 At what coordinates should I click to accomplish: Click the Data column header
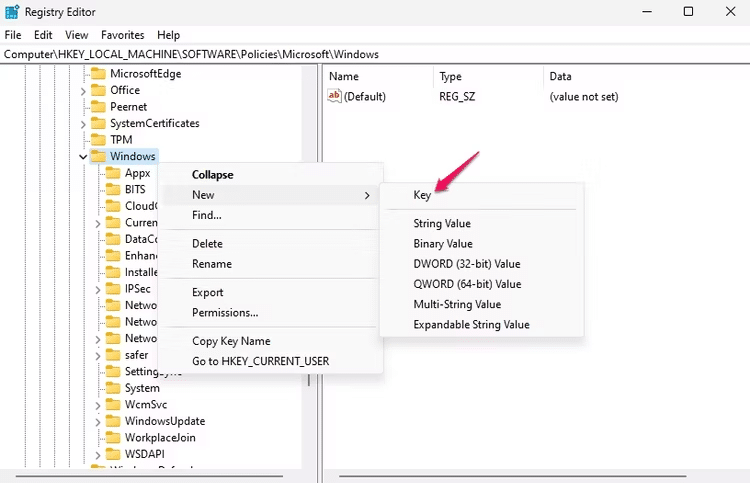click(560, 77)
